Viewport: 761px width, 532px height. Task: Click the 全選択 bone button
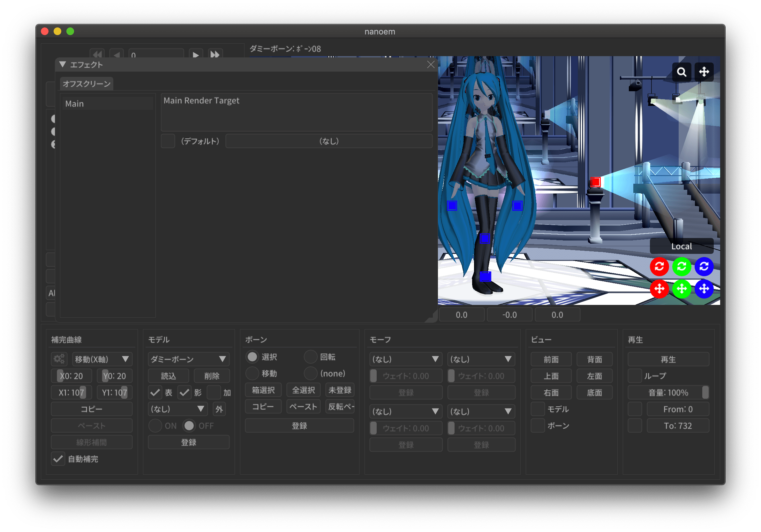[303, 390]
